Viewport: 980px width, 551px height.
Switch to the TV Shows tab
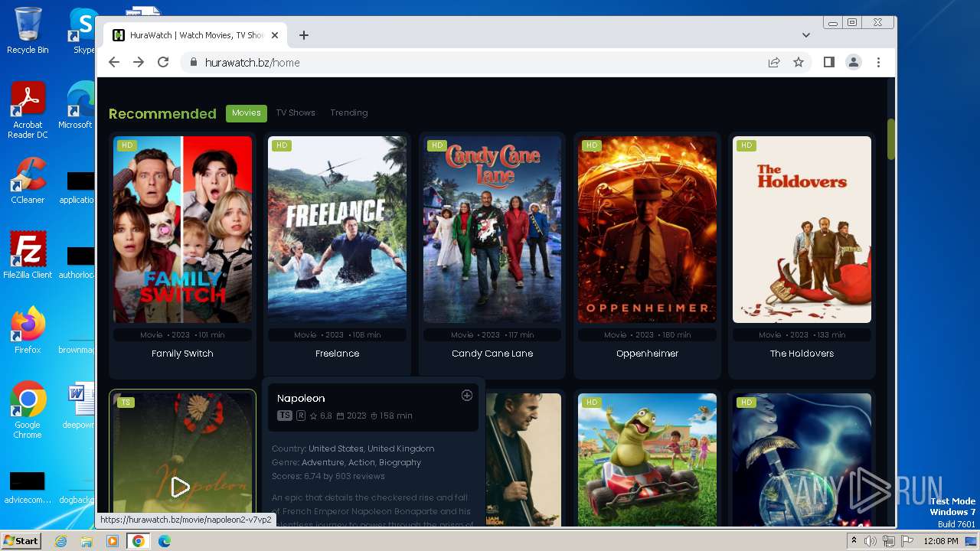tap(296, 113)
